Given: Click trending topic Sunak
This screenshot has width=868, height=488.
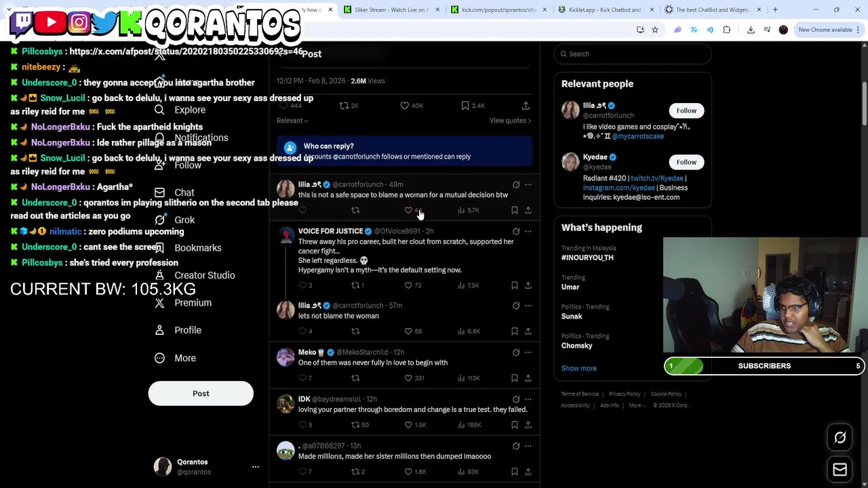Looking at the screenshot, I should (x=572, y=317).
